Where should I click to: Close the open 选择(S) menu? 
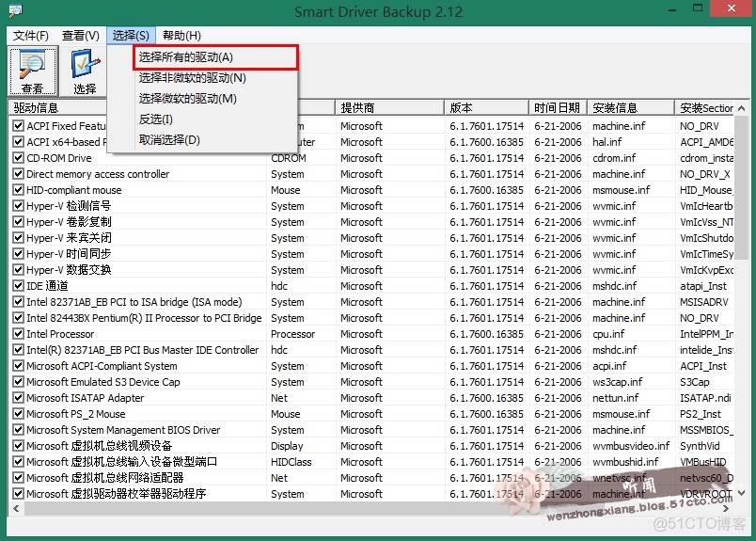(x=131, y=36)
